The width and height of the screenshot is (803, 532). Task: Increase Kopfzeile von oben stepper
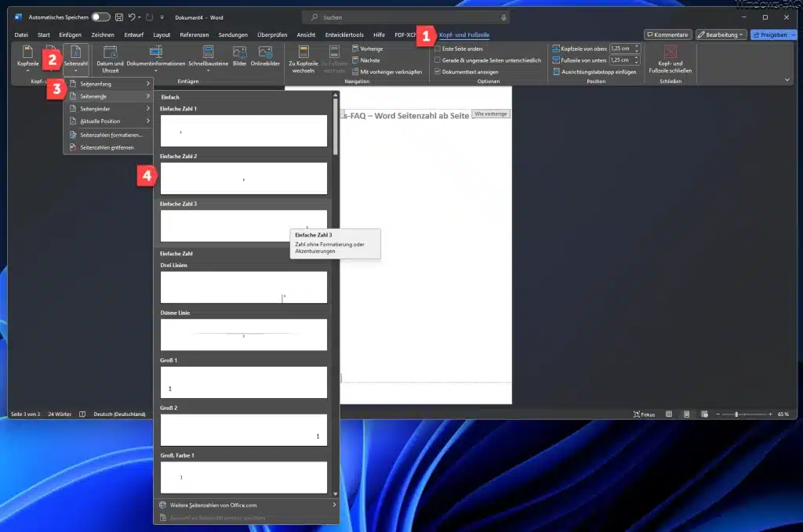point(637,46)
